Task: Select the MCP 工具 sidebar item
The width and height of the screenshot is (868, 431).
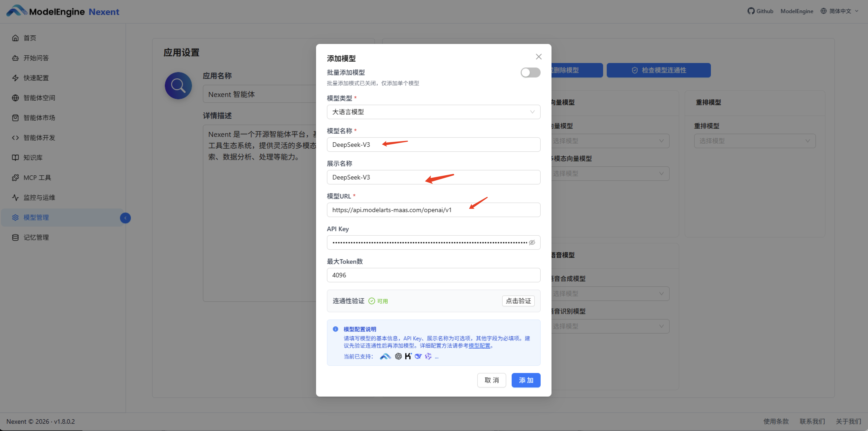Action: point(37,177)
